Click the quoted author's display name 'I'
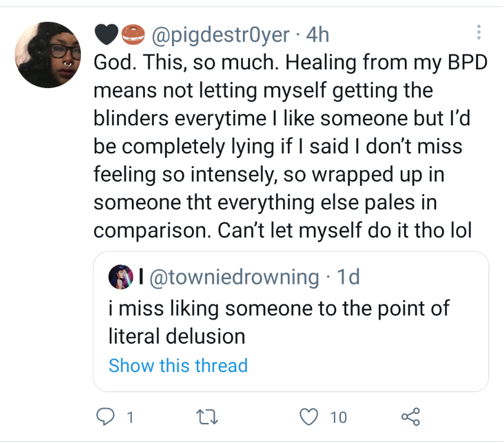 (142, 277)
